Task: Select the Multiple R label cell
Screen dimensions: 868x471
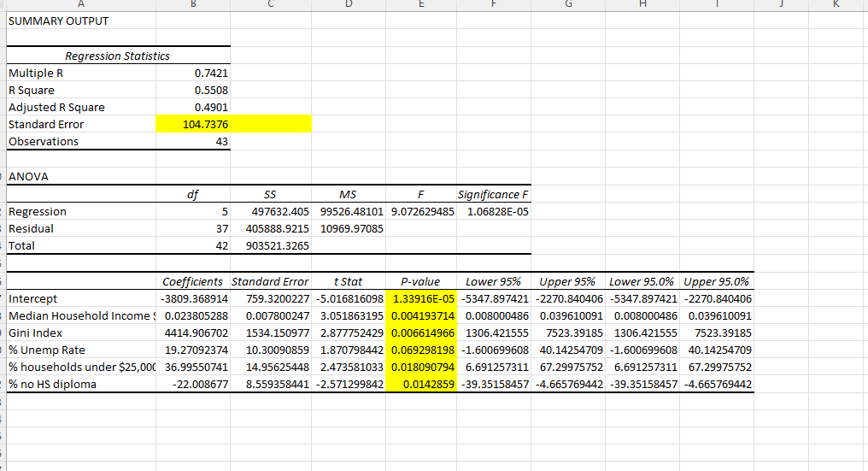Action: [81, 74]
